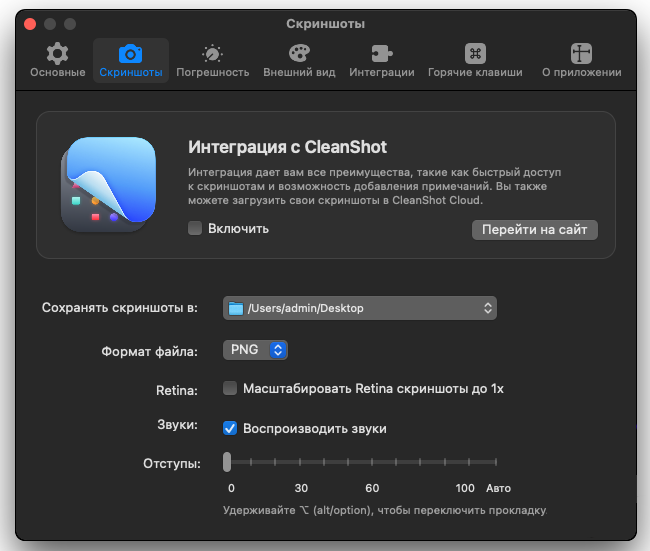Click the Интеграция с CleanShot heading
650x551 pixels.
coord(288,147)
